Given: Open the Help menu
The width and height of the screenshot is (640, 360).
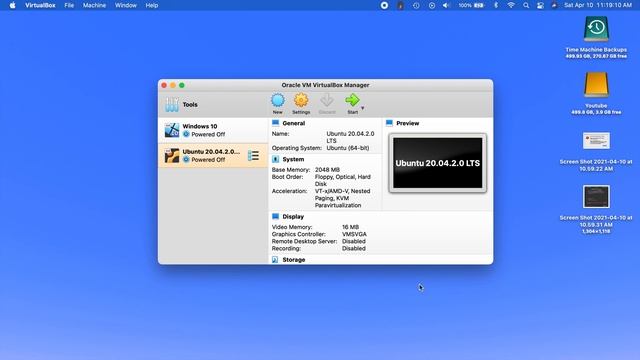Looking at the screenshot, I should pyautogui.click(x=152, y=5).
